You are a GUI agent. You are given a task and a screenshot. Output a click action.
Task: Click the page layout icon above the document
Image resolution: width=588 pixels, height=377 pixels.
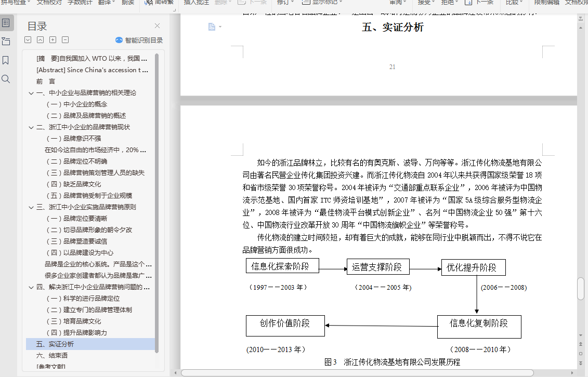212,26
